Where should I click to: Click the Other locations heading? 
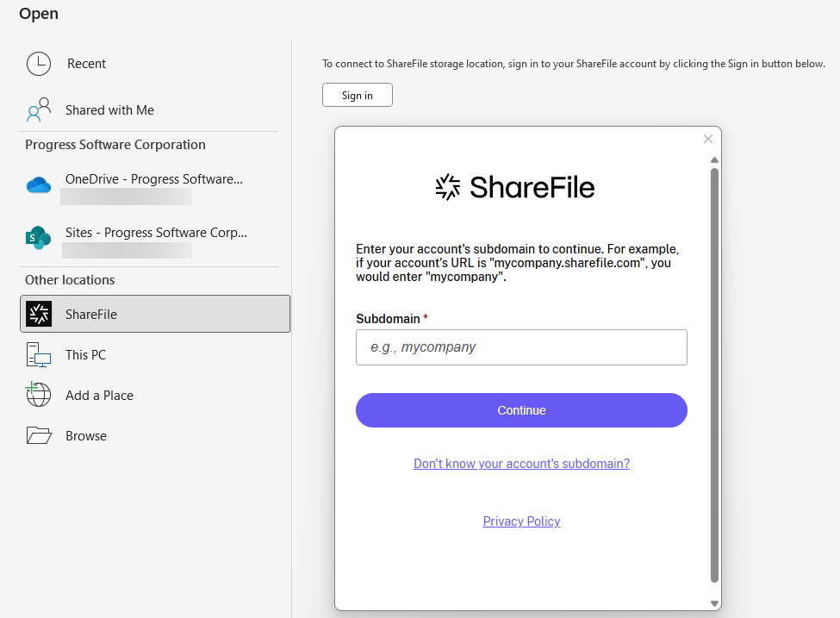(x=70, y=280)
